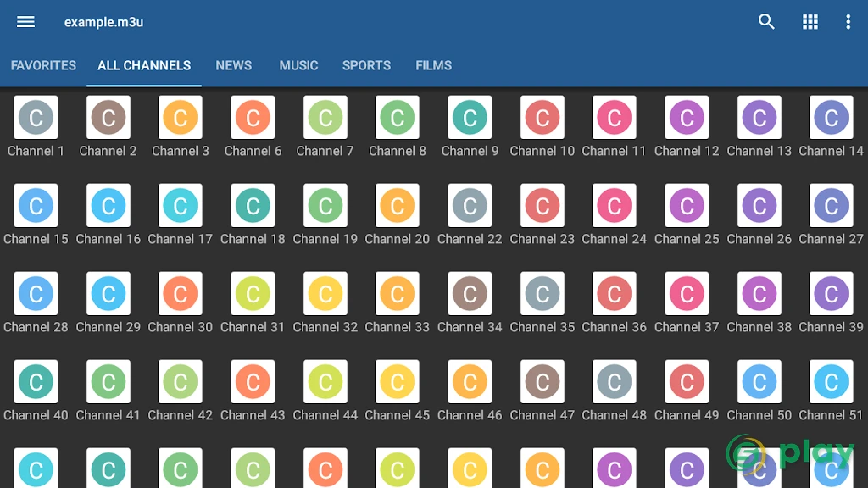Open the News tab
Screen dimensions: 868x488
234,65
